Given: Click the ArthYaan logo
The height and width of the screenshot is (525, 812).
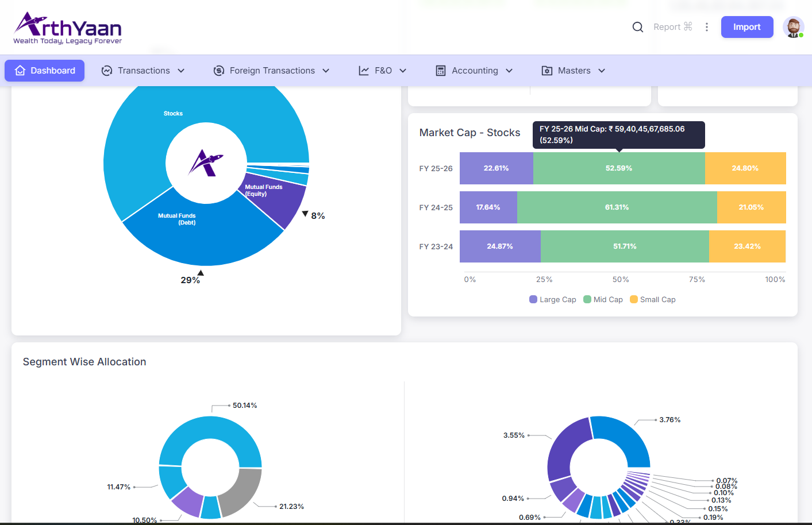Looking at the screenshot, I should [x=68, y=28].
